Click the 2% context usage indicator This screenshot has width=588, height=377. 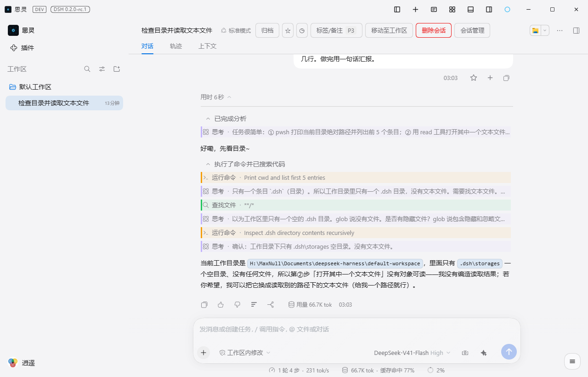436,370
